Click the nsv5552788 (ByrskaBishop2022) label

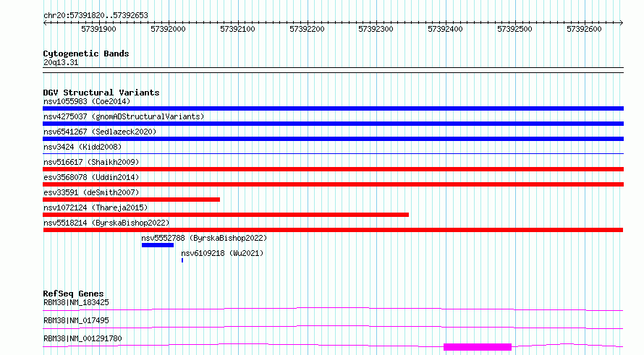204,238
